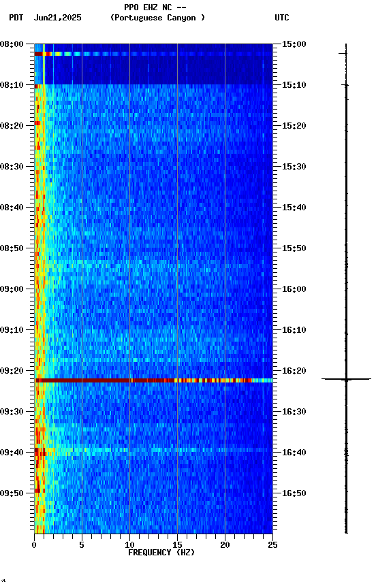Click the '08:30' PDT time label
The image size is (376, 588).
12,167
